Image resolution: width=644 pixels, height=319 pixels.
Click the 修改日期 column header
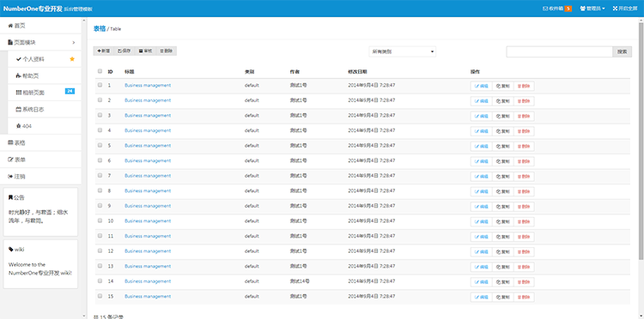click(x=357, y=72)
